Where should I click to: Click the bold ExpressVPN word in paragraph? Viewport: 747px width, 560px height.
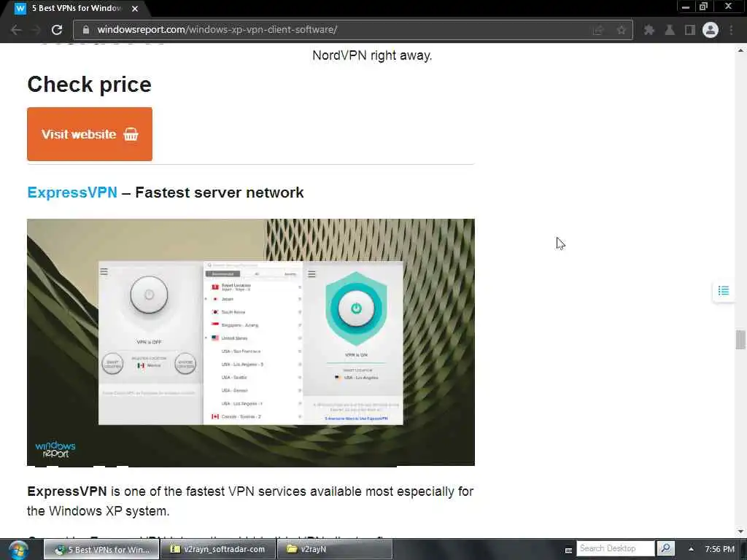tap(66, 491)
